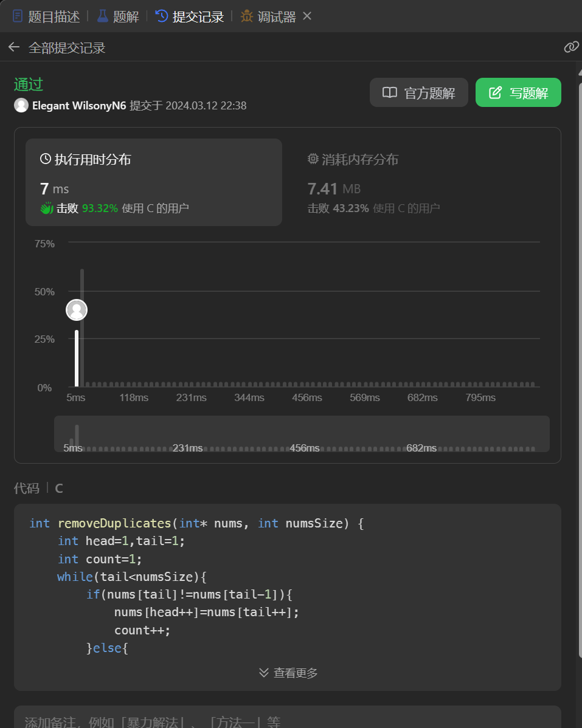The width and height of the screenshot is (582, 728).
Task: Click the green 写题解 button
Action: point(518,93)
